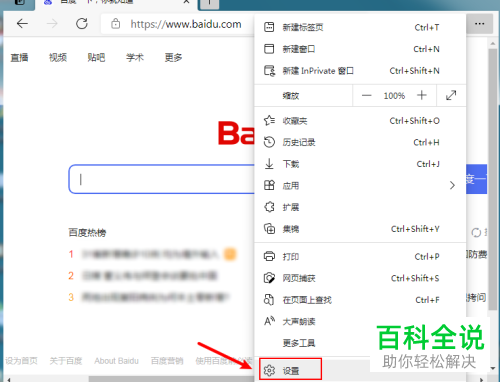500x382 pixels.
Task: Click the apps grid icon
Action: [x=269, y=185]
